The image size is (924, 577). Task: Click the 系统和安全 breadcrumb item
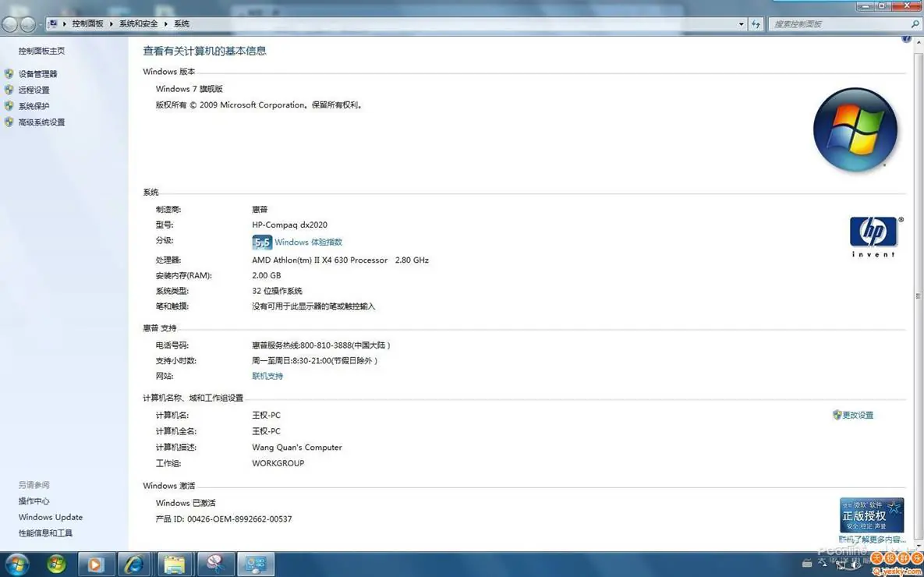point(138,24)
